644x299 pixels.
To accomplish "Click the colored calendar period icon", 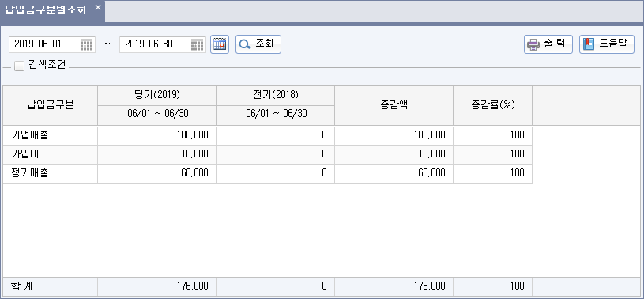I will [220, 44].
